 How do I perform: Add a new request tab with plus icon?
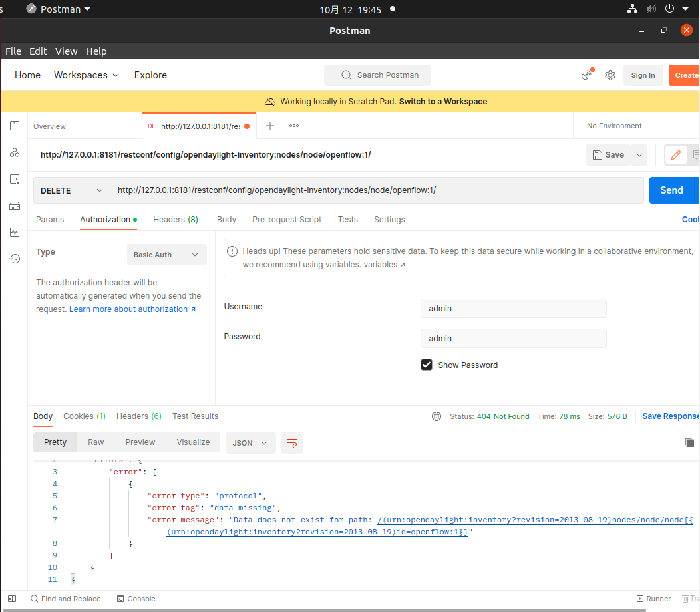coord(270,126)
